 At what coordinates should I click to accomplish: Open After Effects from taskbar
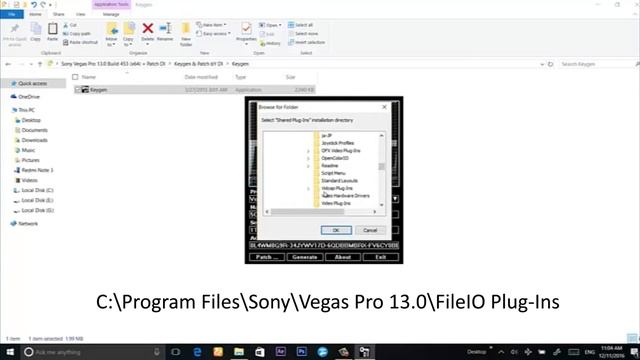pos(280,352)
